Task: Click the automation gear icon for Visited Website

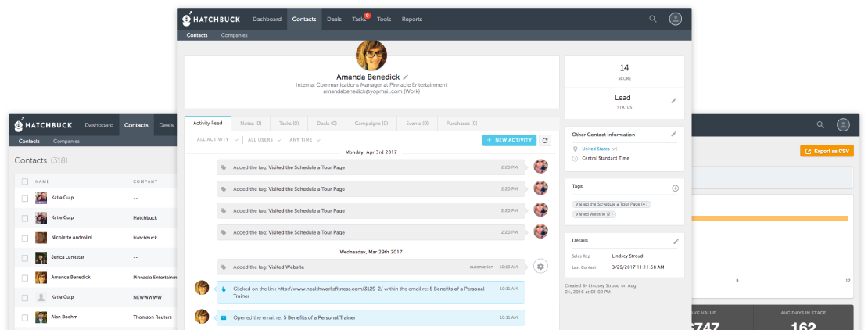Action: 541,267
